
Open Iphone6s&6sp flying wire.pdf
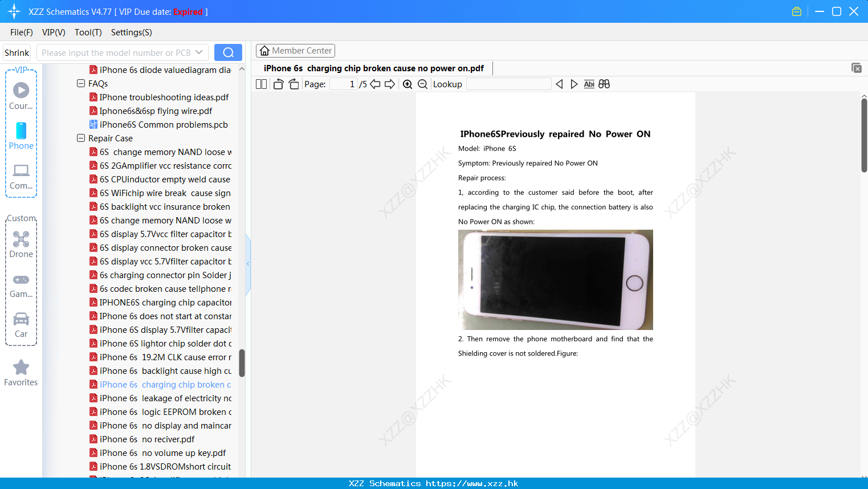coord(151,111)
